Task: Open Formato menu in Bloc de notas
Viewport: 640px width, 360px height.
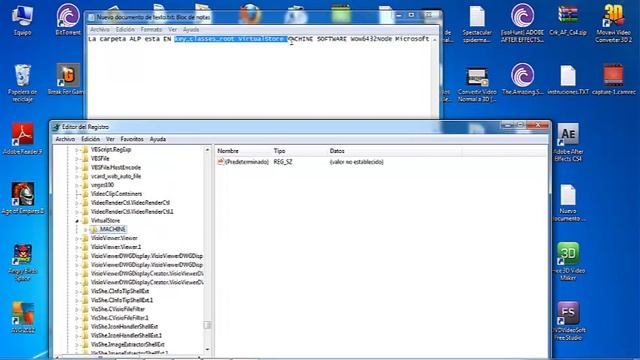Action: pyautogui.click(x=151, y=30)
